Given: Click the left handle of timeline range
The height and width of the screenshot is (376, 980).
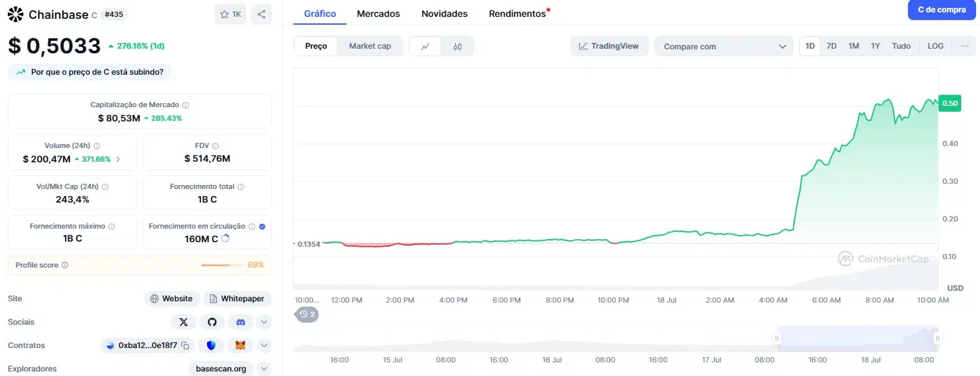Looking at the screenshot, I should (776, 338).
